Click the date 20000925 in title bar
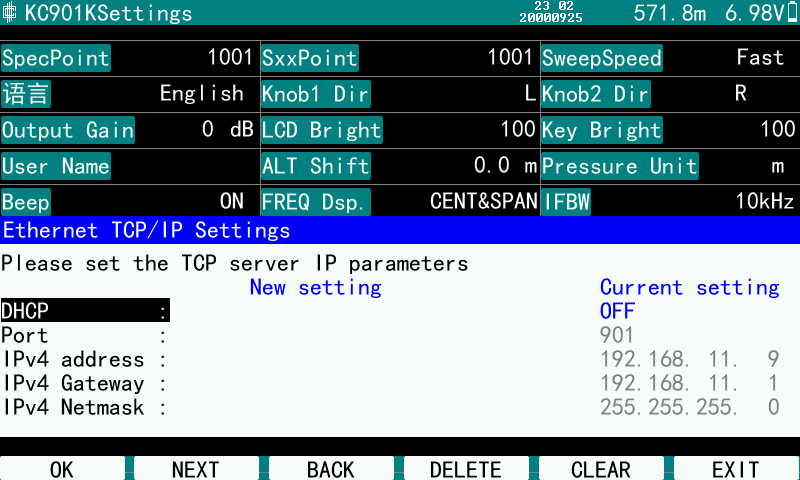 tap(551, 17)
